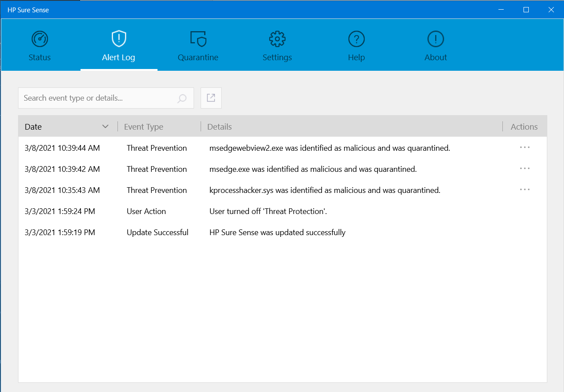Viewport: 564px width, 392px height.
Task: Sort by the Event Type column header
Action: [143, 127]
